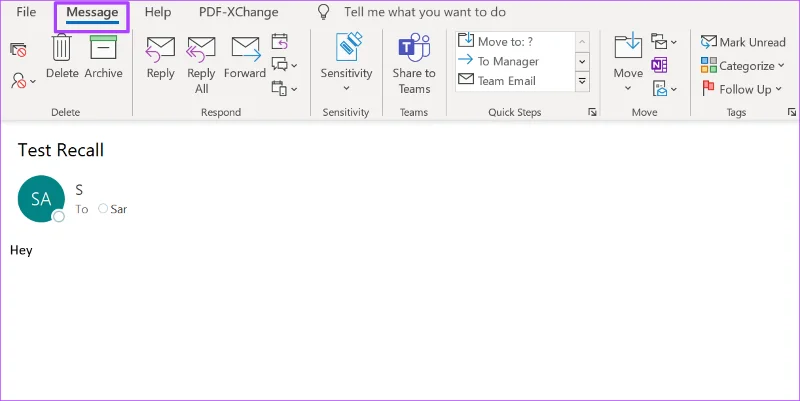Open the Rules icon
Screen dimensions: 800x401
[x=659, y=41]
